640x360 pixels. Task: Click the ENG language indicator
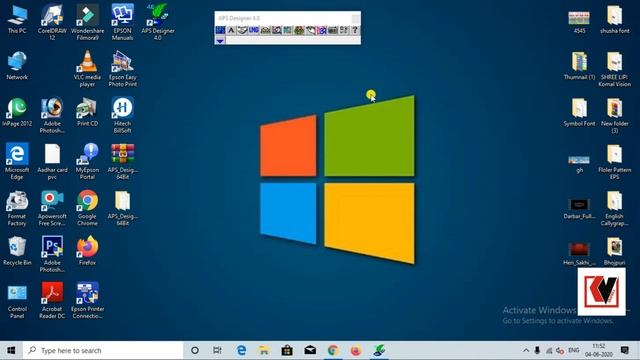[573, 350]
